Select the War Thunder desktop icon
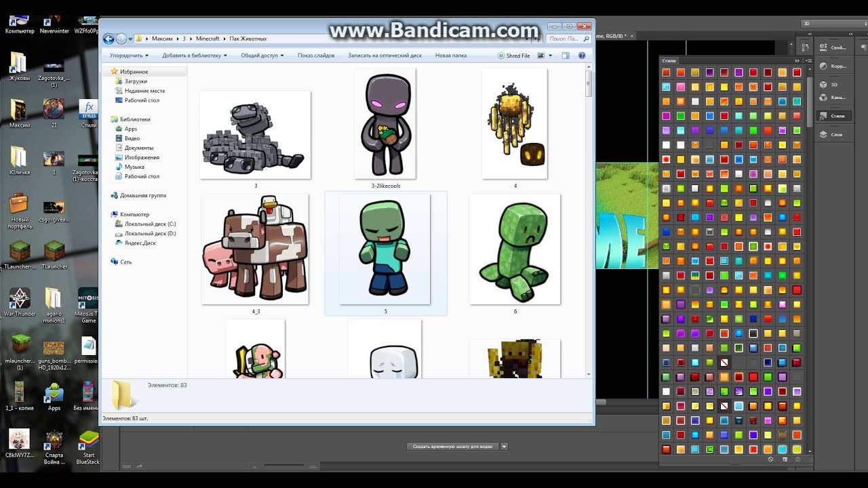This screenshot has height=488, width=868. pyautogui.click(x=20, y=302)
